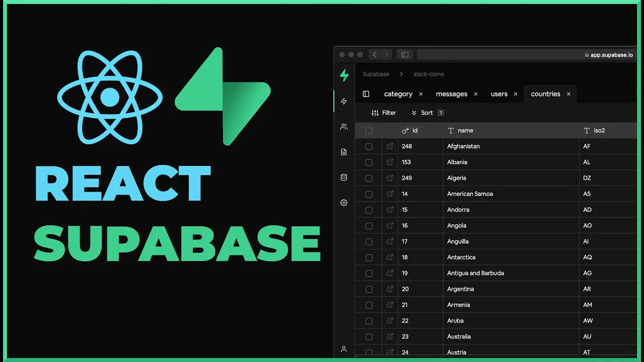Close the users tab
The image size is (644, 362).
[516, 94]
